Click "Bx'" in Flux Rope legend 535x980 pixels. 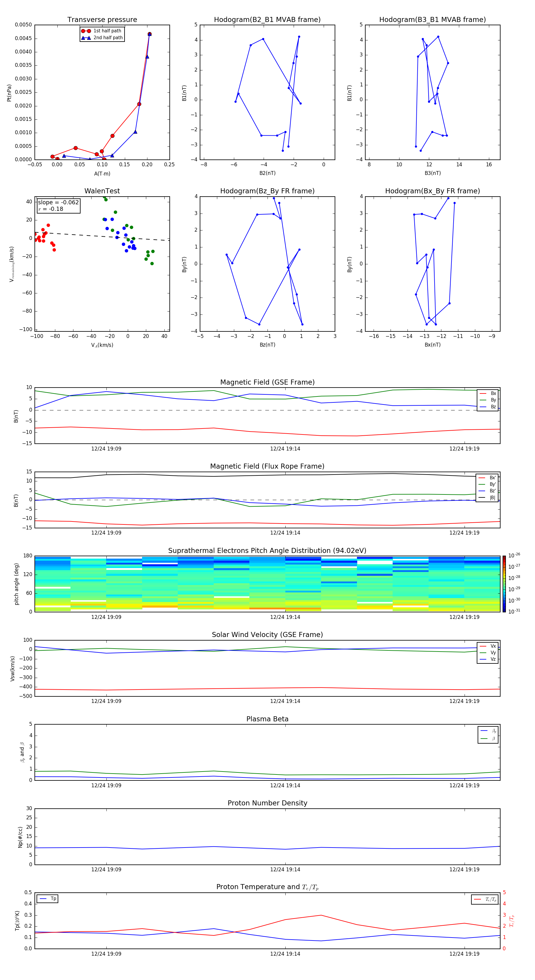[x=493, y=478]
